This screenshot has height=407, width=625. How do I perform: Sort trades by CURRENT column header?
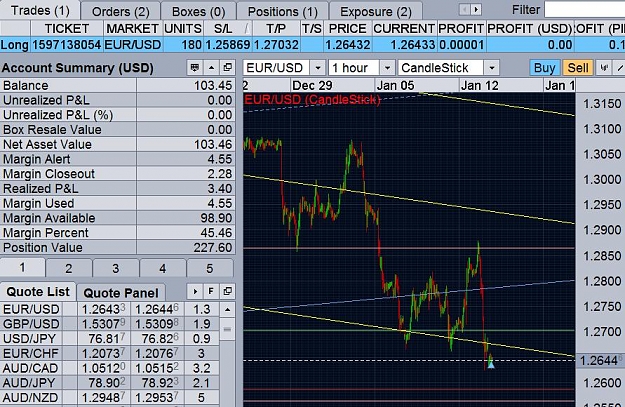(404, 29)
